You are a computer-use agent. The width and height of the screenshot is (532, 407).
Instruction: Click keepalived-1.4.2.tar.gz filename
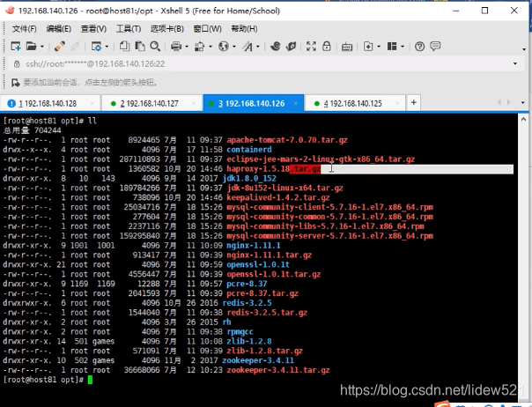pos(278,197)
